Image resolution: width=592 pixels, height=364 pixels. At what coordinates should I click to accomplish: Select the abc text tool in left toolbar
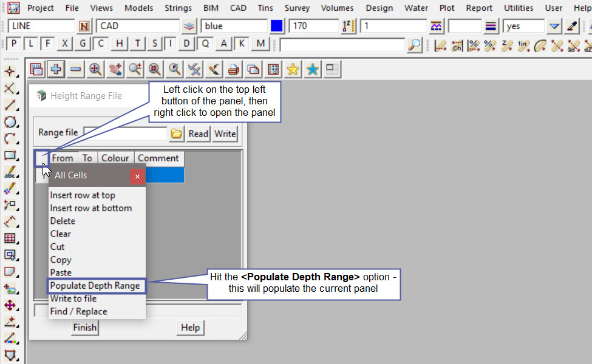(10, 173)
